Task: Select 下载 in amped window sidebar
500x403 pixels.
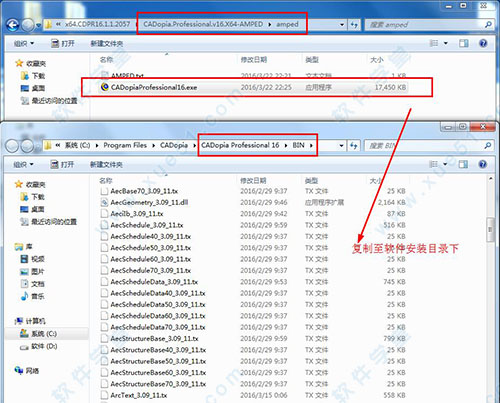Action: [33, 76]
